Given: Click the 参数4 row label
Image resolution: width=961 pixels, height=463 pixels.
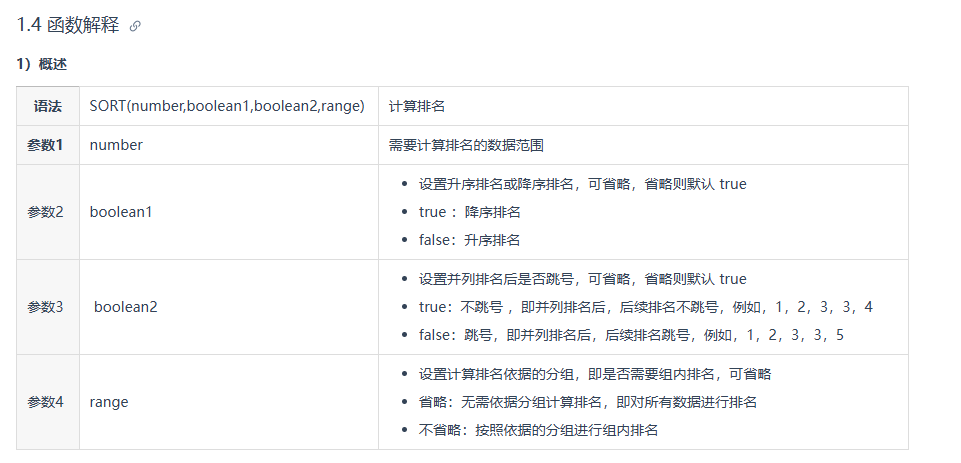Looking at the screenshot, I should [46, 402].
